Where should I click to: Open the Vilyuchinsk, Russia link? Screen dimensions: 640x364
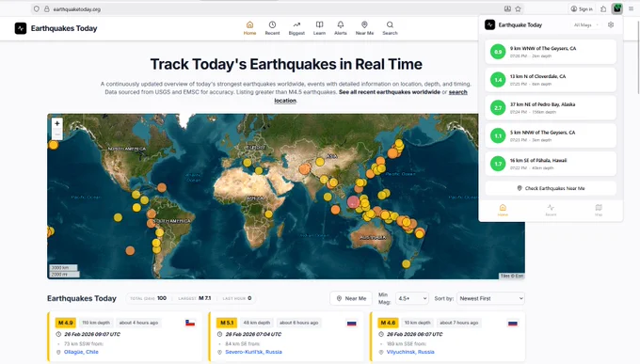tap(410, 352)
